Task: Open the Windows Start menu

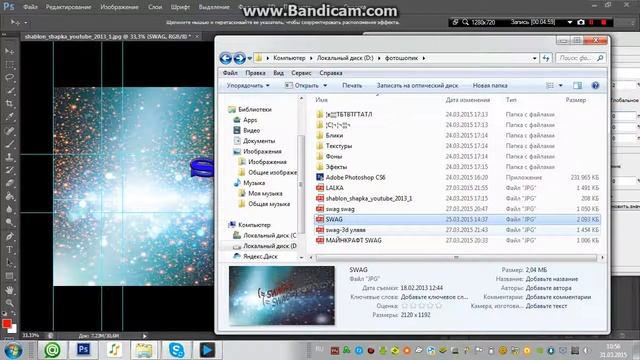Action: [x=13, y=350]
